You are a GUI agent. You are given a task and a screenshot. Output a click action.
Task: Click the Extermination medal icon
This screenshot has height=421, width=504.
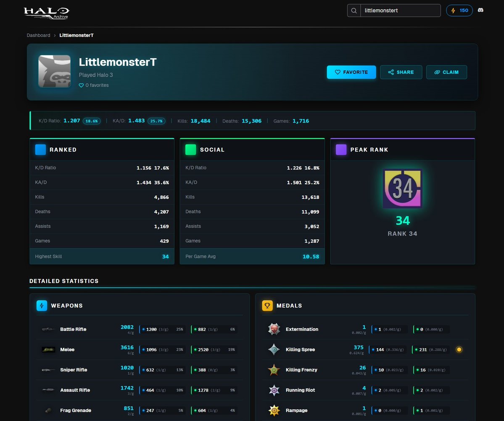tap(274, 329)
